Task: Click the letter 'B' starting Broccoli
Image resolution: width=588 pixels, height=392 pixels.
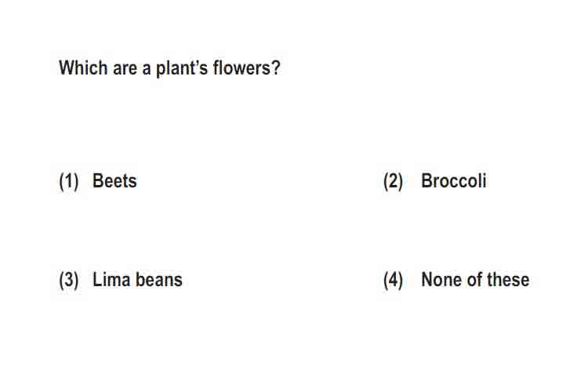Action: pos(427,181)
